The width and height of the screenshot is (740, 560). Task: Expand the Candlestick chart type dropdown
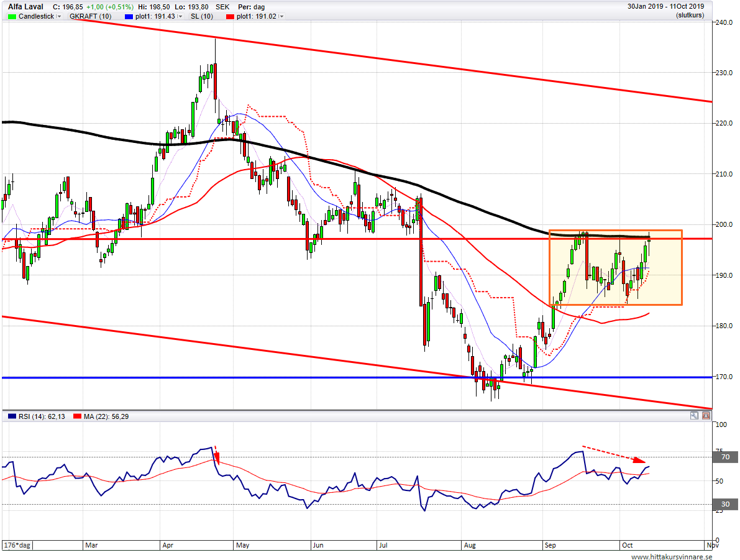click(x=59, y=16)
